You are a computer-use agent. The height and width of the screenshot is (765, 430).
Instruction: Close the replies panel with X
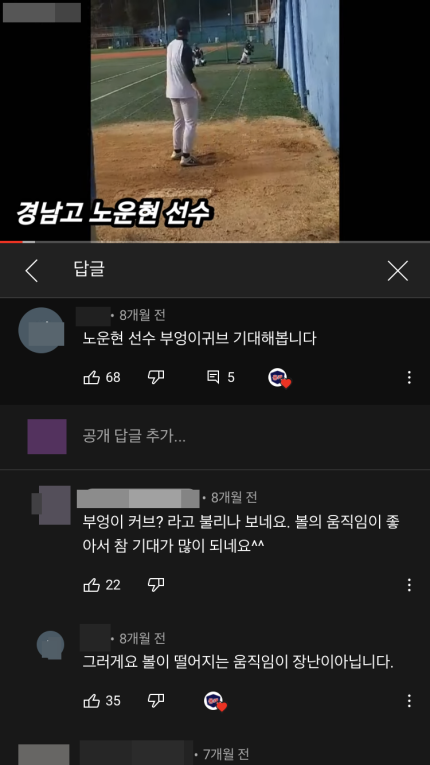pos(398,271)
